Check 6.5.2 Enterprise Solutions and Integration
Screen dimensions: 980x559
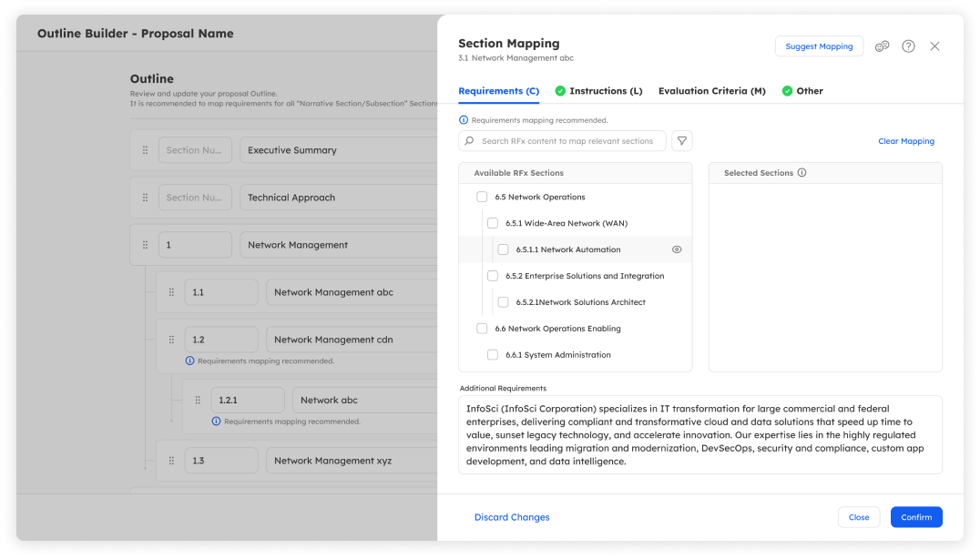(x=493, y=276)
